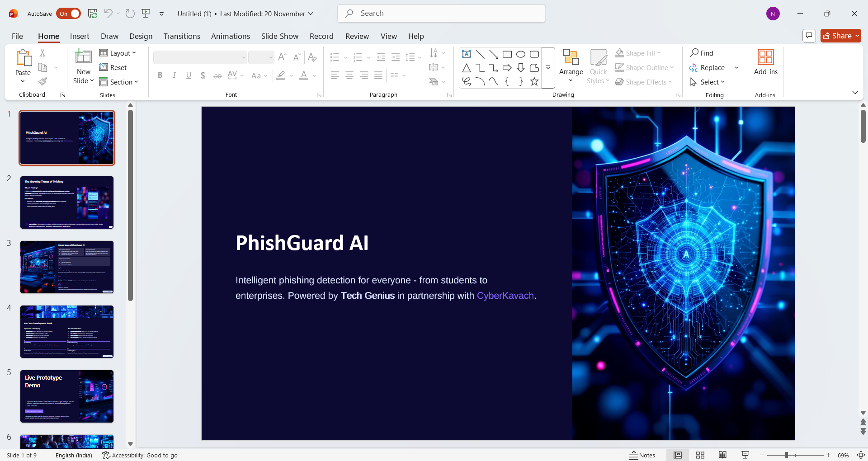
Task: Switch to the Transitions tab
Action: tap(182, 36)
